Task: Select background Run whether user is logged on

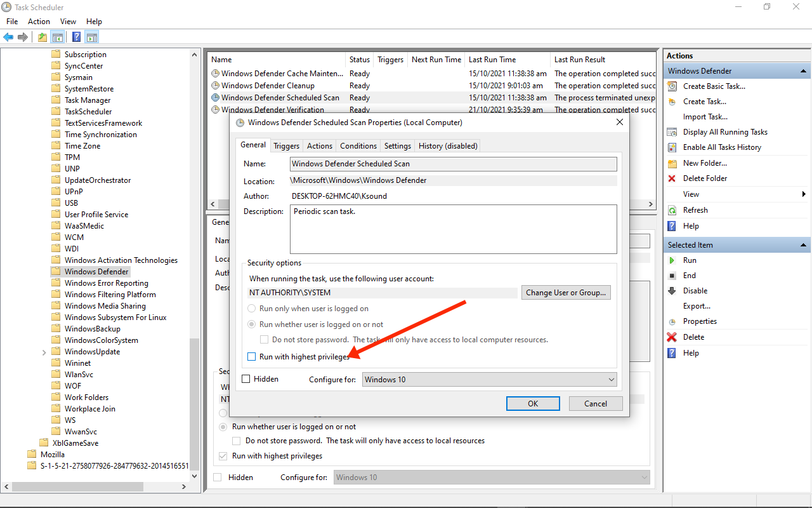Action: (223, 427)
